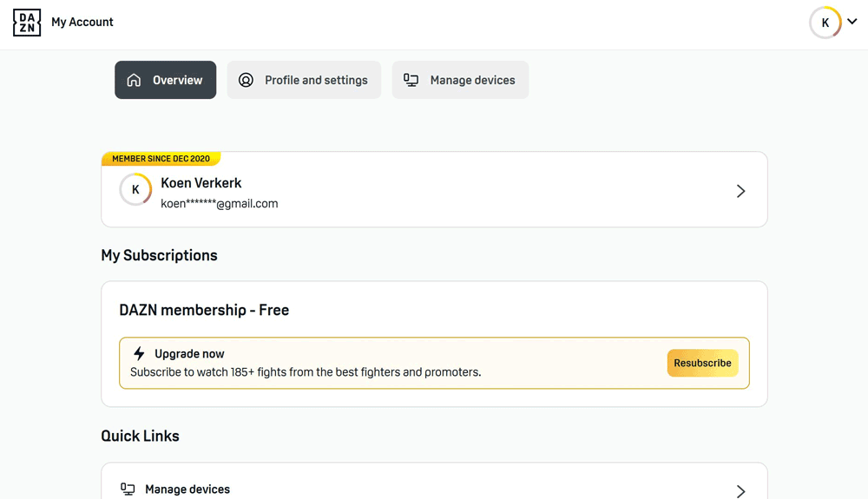Click the 'Quick Links' heading
Viewport: 868px width, 499px height.
tap(140, 436)
